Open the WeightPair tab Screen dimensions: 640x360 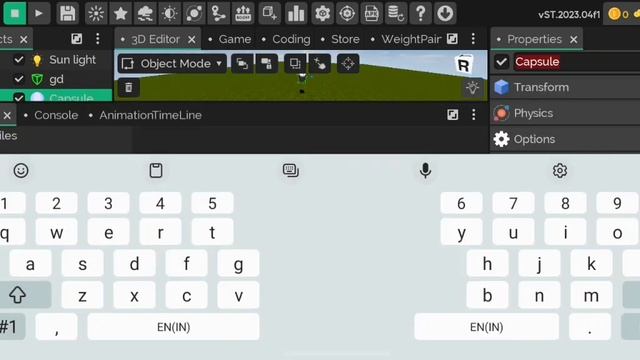[411, 39]
